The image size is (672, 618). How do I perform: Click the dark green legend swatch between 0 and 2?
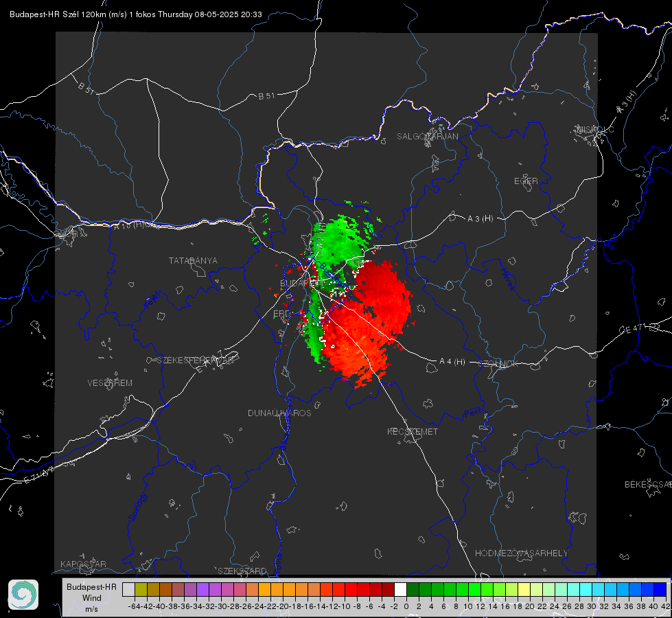tap(413, 589)
